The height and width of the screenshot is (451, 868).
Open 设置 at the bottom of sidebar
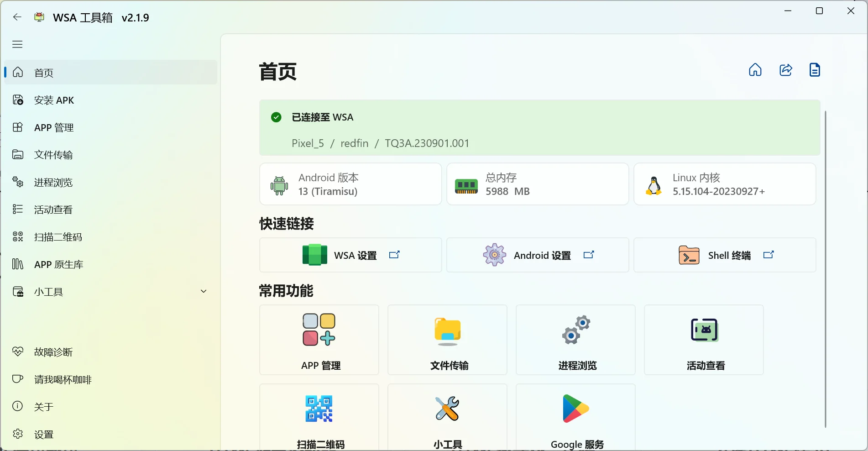pos(44,434)
